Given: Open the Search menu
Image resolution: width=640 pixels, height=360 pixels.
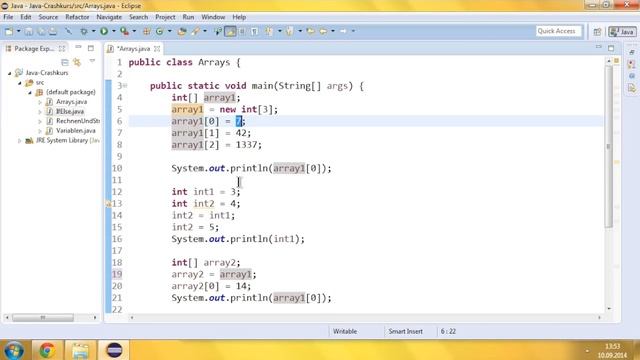Looking at the screenshot, I should (x=138, y=17).
